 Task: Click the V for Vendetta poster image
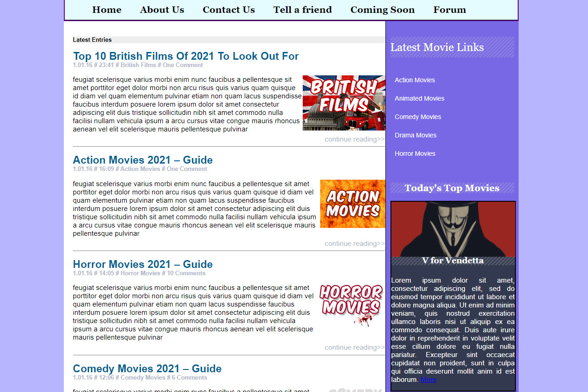point(453,229)
